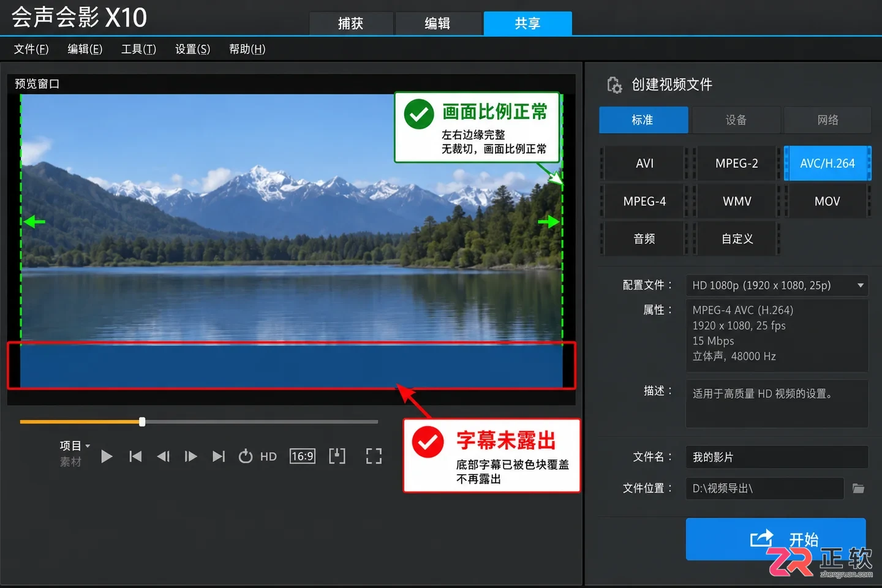Click the 创建视频文件 gear icon

(614, 85)
